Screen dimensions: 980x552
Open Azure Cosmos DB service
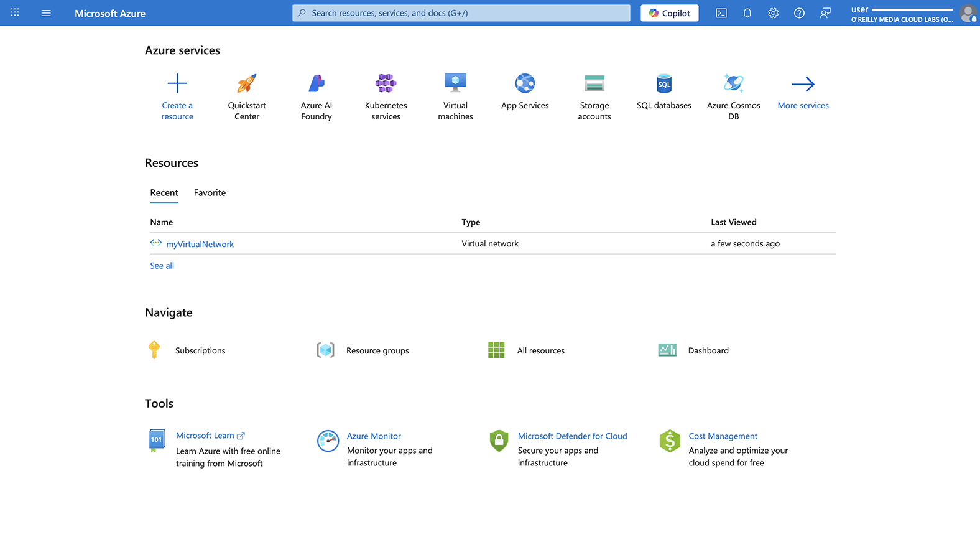click(x=734, y=83)
